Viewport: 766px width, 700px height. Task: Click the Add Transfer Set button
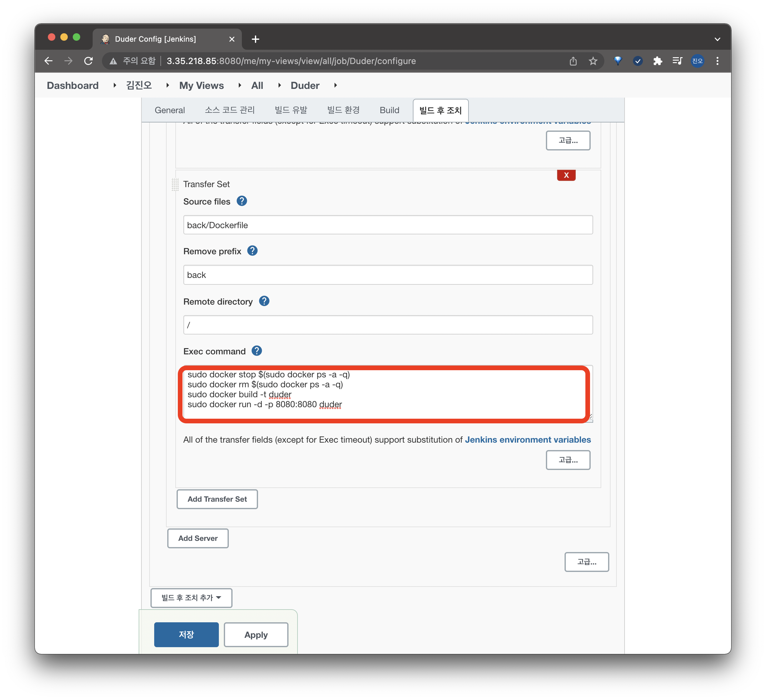217,499
